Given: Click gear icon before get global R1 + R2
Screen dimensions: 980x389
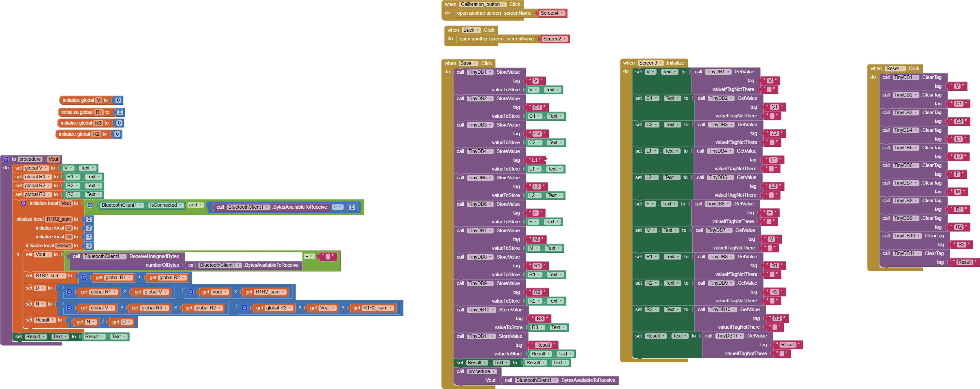Looking at the screenshot, I should pyautogui.click(x=84, y=277).
